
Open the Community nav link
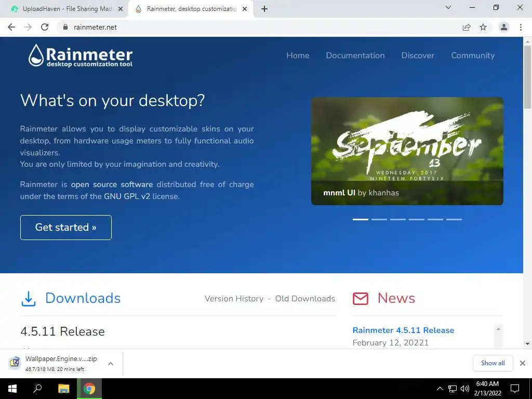(x=473, y=55)
